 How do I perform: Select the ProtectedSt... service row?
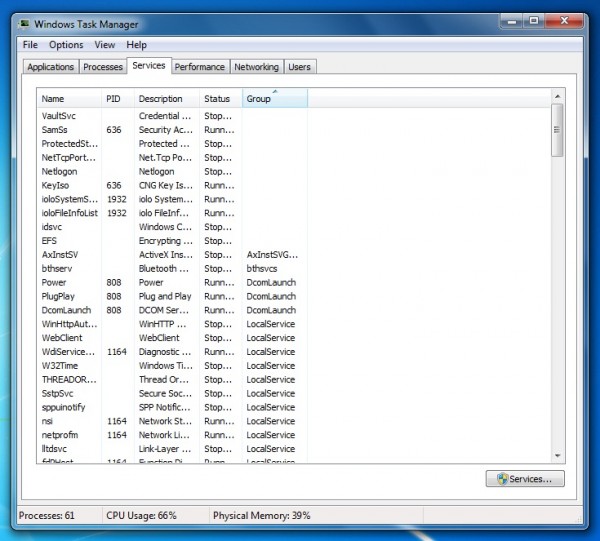[x=172, y=144]
